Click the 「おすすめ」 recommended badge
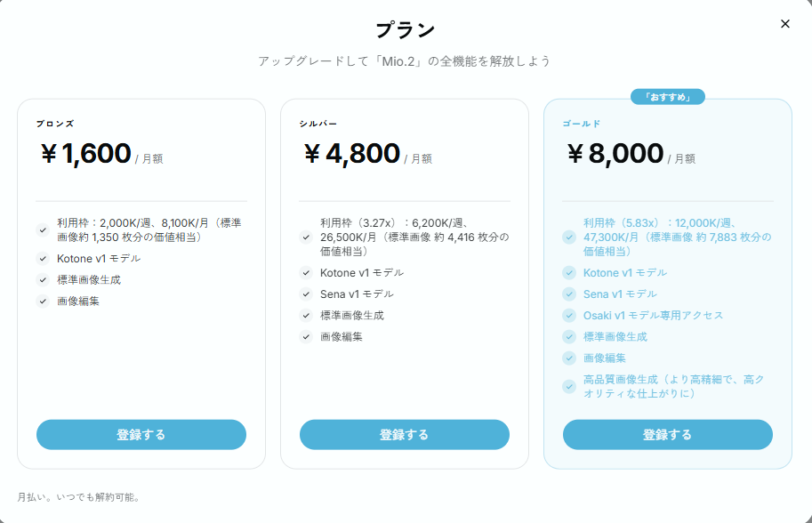This screenshot has height=523, width=812. tap(667, 97)
